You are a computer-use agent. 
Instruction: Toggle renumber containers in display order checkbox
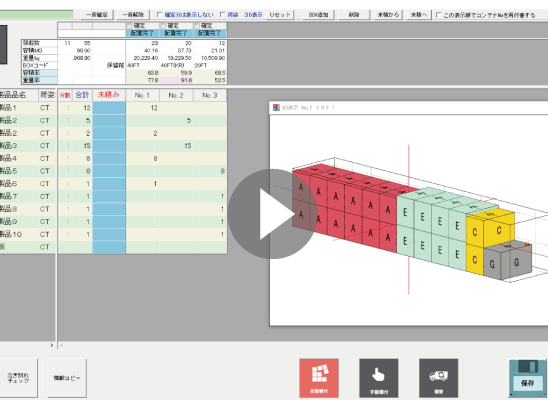pyautogui.click(x=439, y=15)
